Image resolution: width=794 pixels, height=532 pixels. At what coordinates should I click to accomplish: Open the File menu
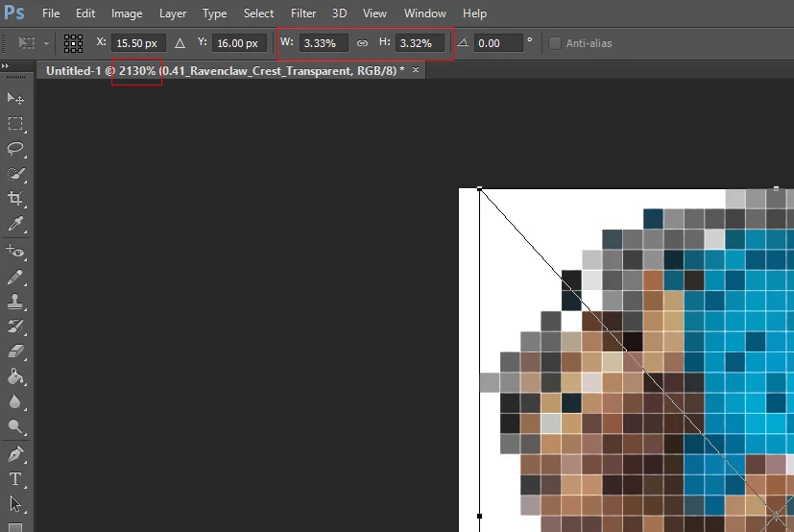point(51,13)
